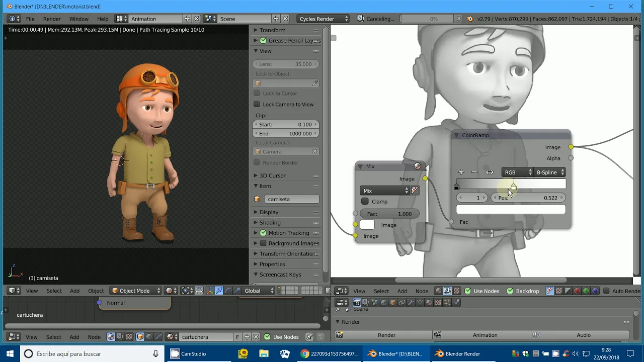This screenshot has width=644, height=362.
Task: Pin the cartuchera node tree
Action: click(x=309, y=337)
